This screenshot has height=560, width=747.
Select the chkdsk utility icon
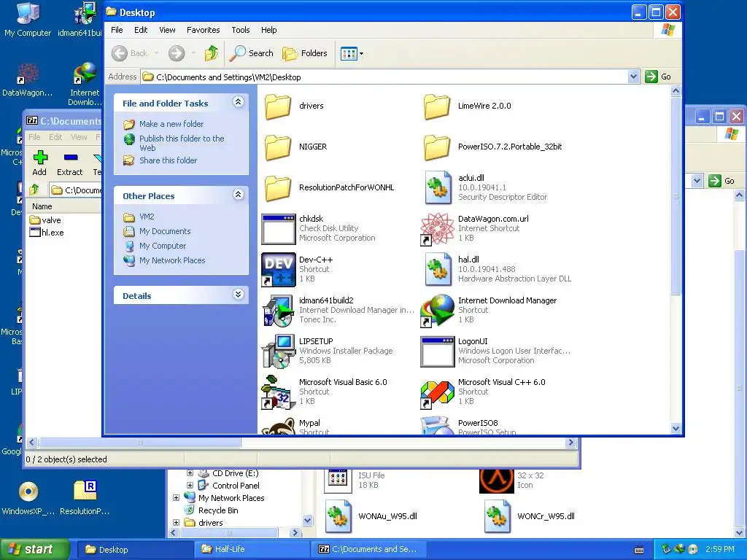[278, 229]
